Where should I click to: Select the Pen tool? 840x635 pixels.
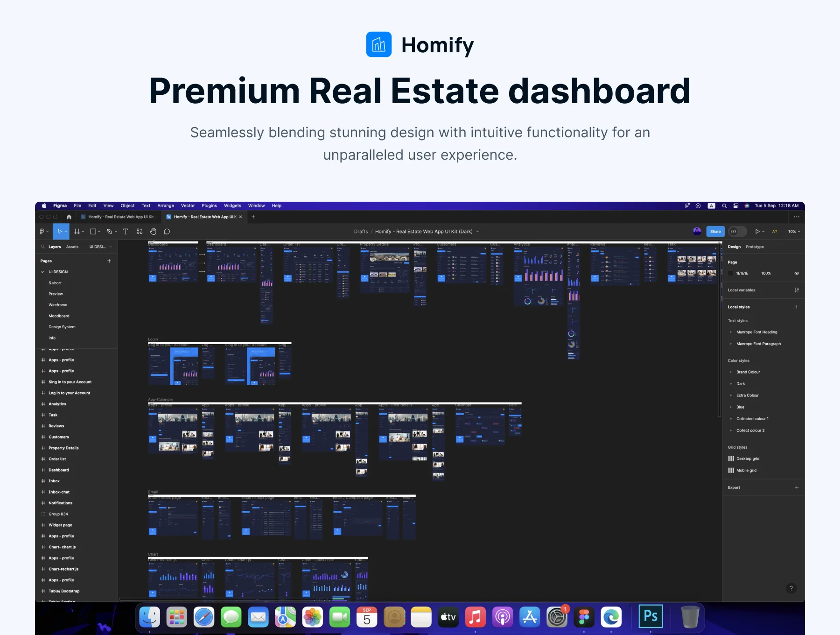point(109,231)
